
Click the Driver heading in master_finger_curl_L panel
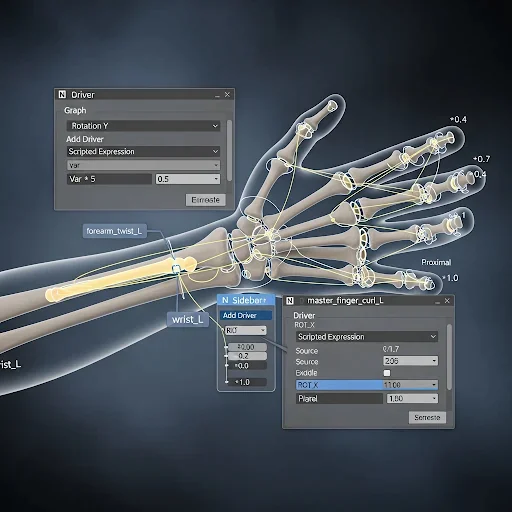(x=304, y=315)
